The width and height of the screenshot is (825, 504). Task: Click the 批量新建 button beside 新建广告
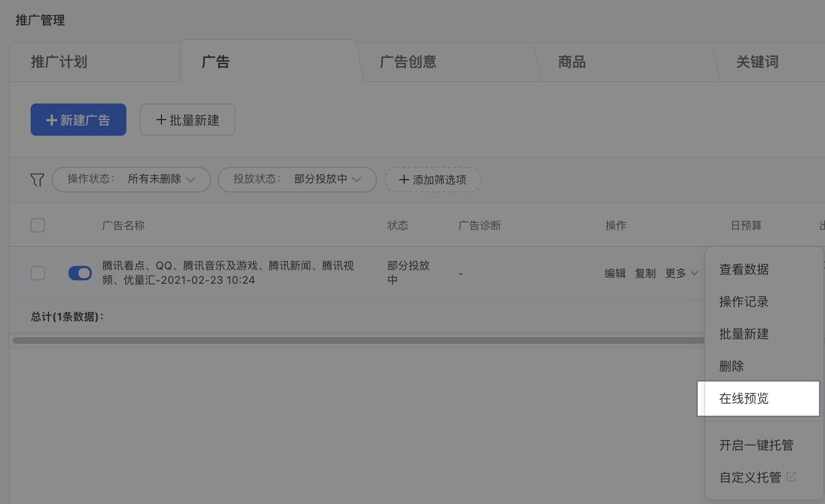[x=188, y=120]
